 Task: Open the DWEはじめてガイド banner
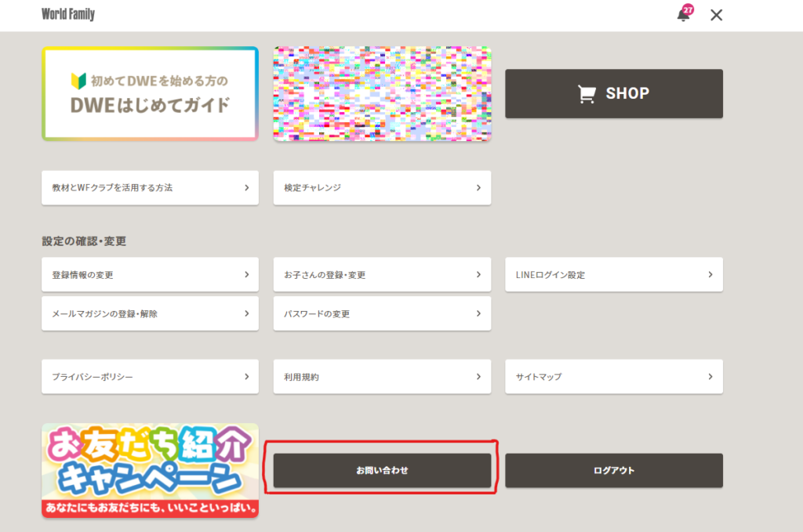click(150, 94)
